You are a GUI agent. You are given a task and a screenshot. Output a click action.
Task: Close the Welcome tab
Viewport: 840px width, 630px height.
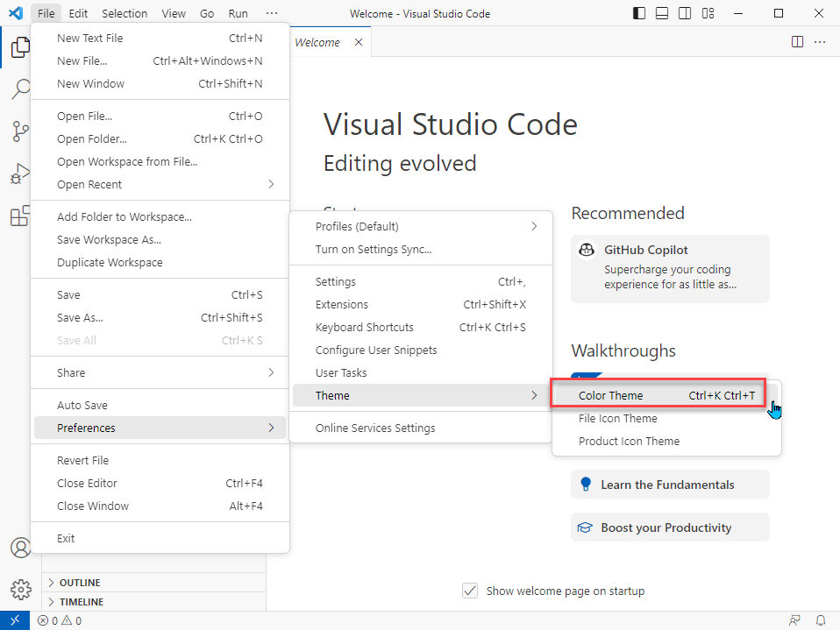pos(358,42)
